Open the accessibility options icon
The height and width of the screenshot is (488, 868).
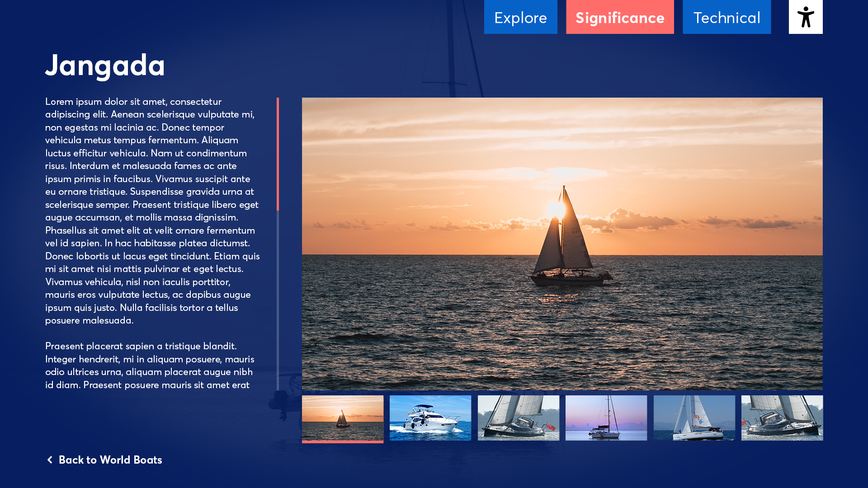click(805, 17)
